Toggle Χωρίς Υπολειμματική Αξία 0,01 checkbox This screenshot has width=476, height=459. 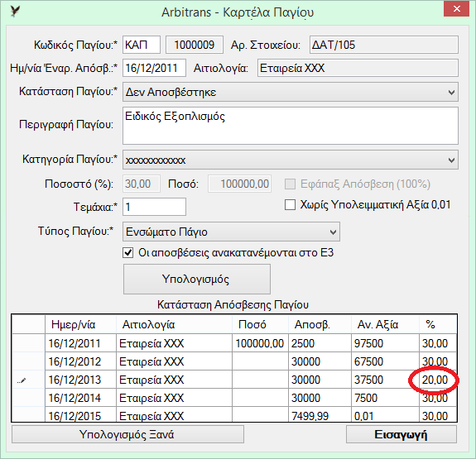coord(290,205)
